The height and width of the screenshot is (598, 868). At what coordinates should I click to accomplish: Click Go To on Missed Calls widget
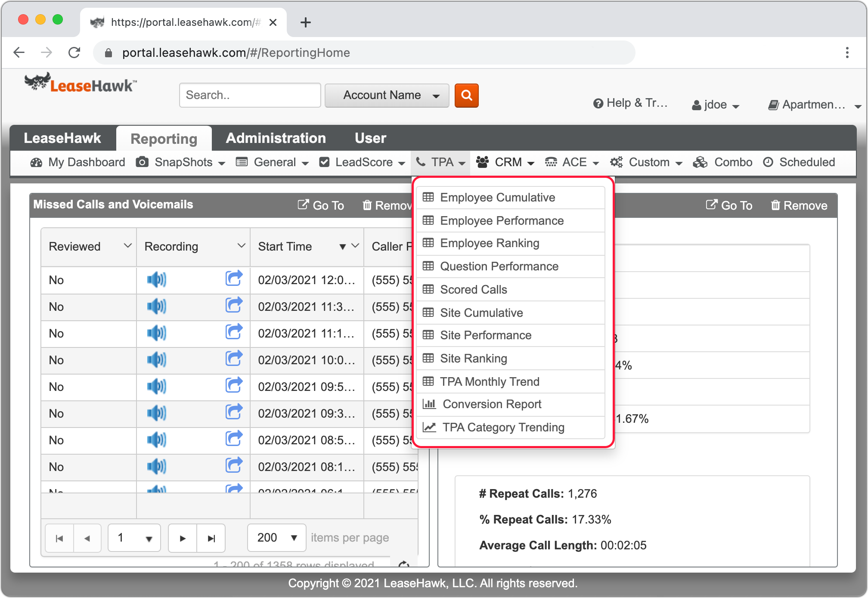point(321,205)
